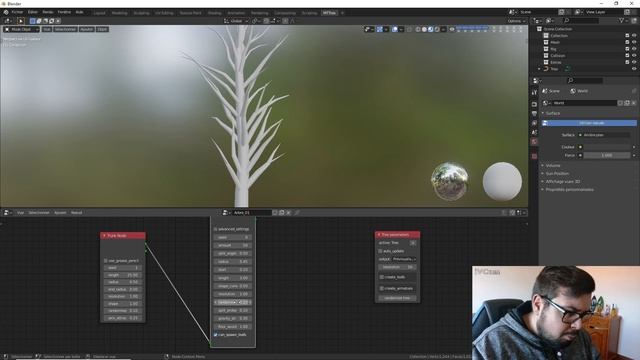Open the Rendu menu
640x360 pixels.
48,12
